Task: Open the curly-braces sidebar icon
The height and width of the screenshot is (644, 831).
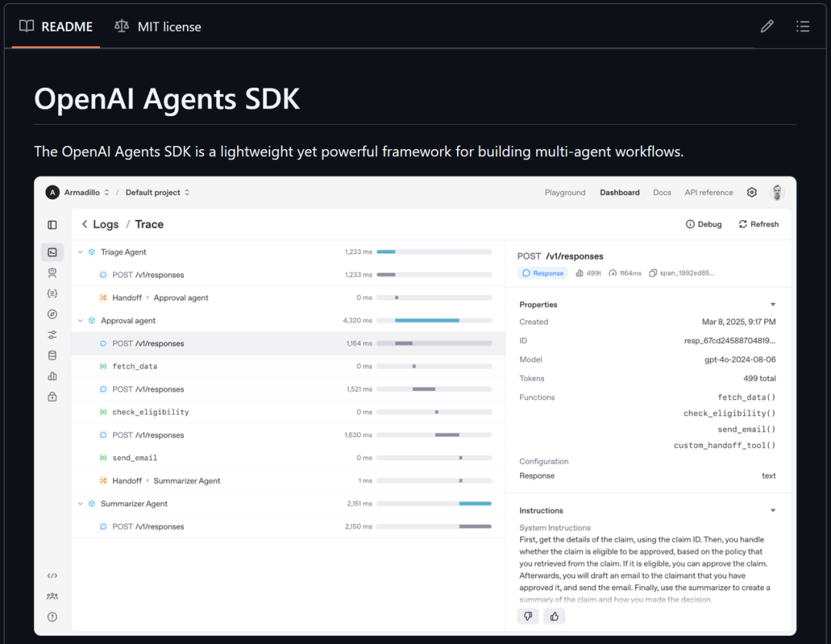Action: 52,294
